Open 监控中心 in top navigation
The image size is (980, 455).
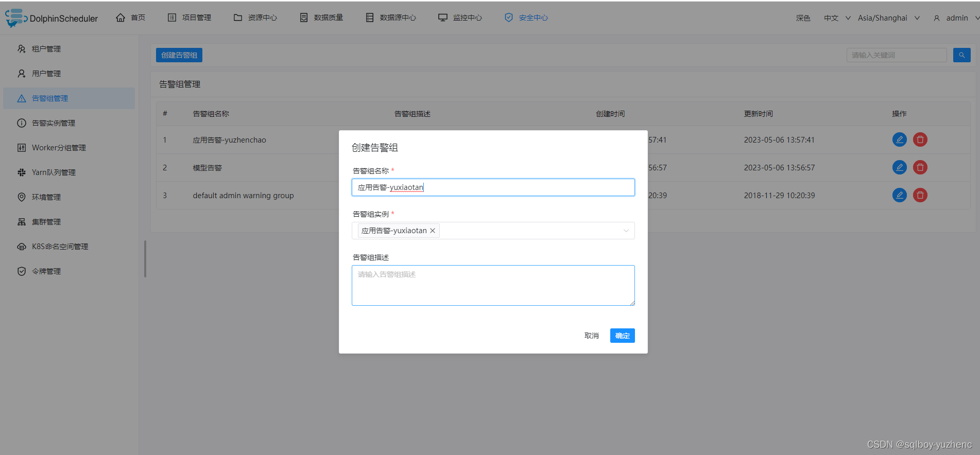460,17
